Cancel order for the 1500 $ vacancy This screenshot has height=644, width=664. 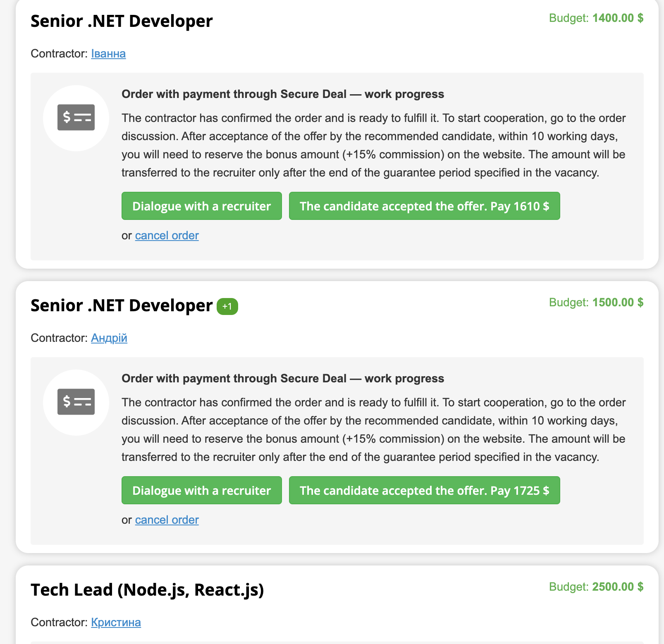pos(167,520)
